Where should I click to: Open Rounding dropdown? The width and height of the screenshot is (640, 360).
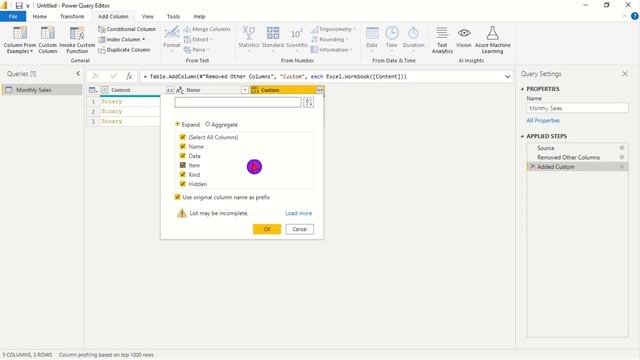click(x=347, y=40)
